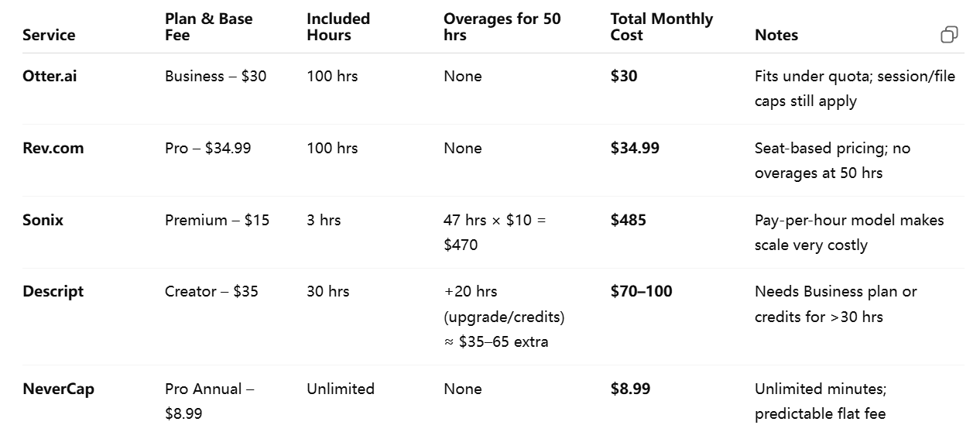Click the Pro – $34.99 plan cell
The image size is (980, 432).
click(x=207, y=148)
